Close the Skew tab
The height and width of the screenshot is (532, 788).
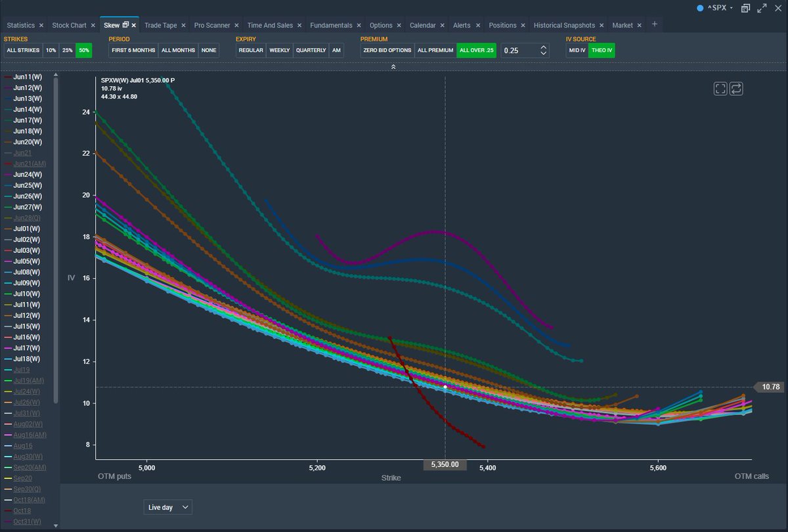(x=134, y=26)
